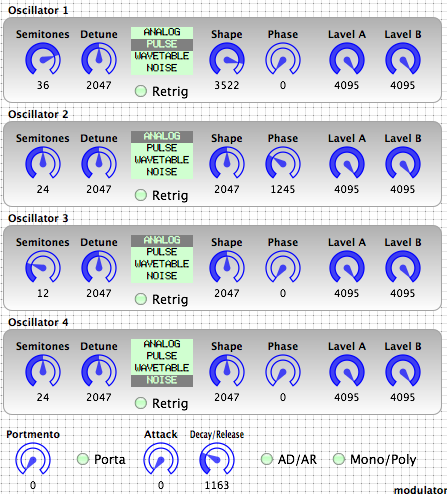Select PULSE waveform for Oscillator 1
The height and width of the screenshot is (494, 447).
point(162,44)
